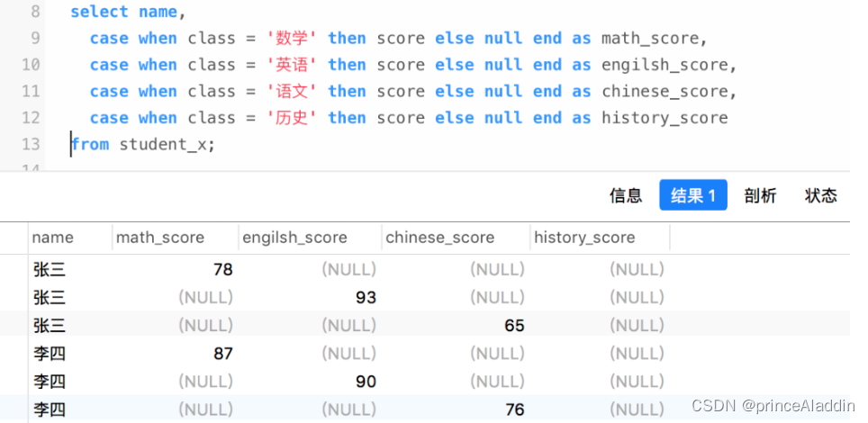Place cursor on history_score alias in line 12
Image resolution: width=868 pixels, height=423 pixels.
click(x=665, y=118)
